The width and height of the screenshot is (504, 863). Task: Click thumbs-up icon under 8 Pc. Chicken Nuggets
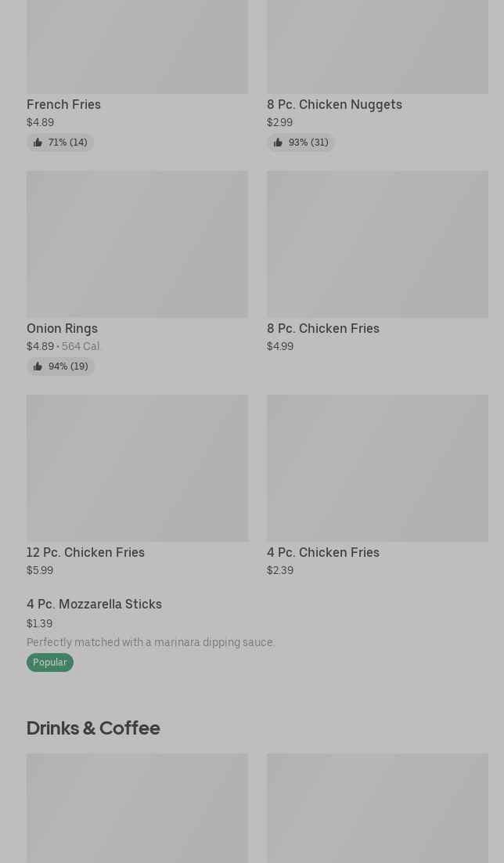point(278,143)
